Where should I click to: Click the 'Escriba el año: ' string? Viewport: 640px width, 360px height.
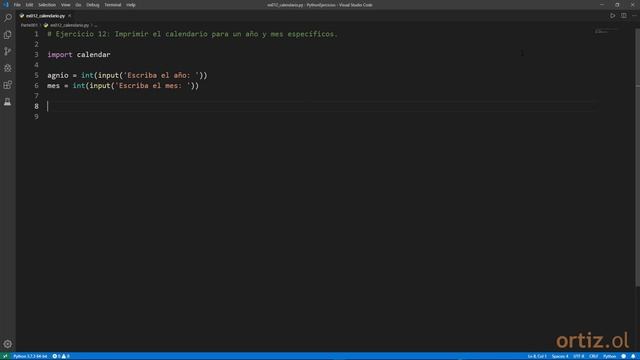161,76
